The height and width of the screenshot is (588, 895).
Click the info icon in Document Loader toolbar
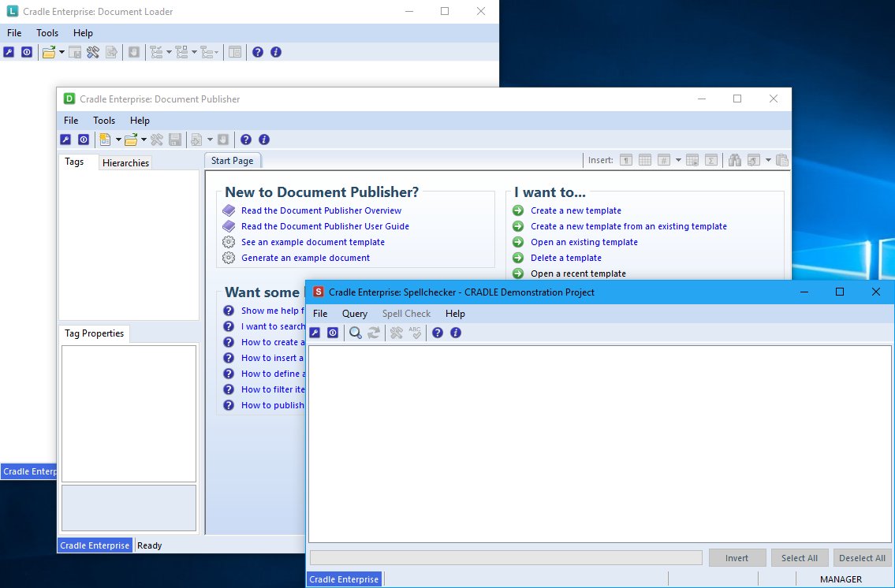pos(276,52)
